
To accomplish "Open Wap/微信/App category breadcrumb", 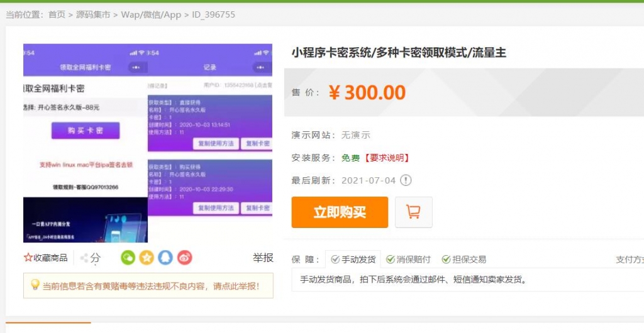I will tap(151, 14).
